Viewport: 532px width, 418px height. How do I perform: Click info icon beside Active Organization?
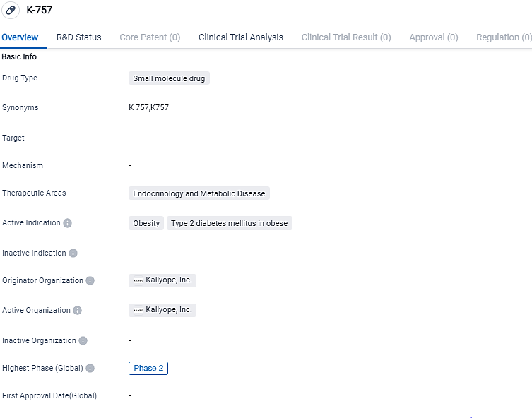[78, 311]
